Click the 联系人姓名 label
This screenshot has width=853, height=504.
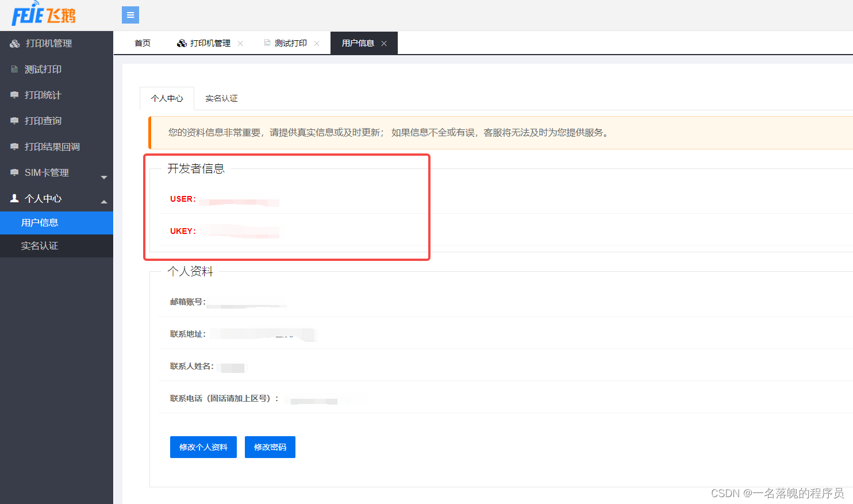(x=191, y=366)
